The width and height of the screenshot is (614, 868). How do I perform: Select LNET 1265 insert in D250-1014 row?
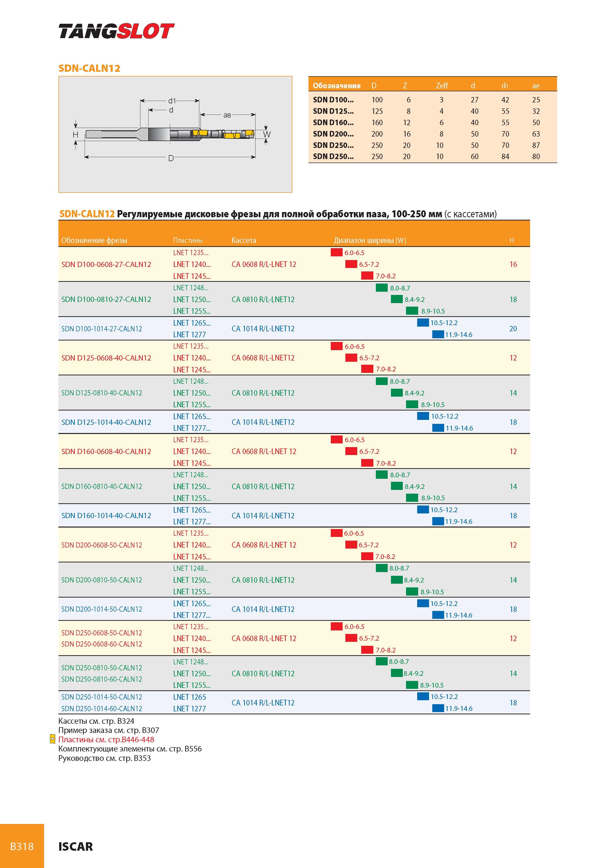pyautogui.click(x=190, y=697)
